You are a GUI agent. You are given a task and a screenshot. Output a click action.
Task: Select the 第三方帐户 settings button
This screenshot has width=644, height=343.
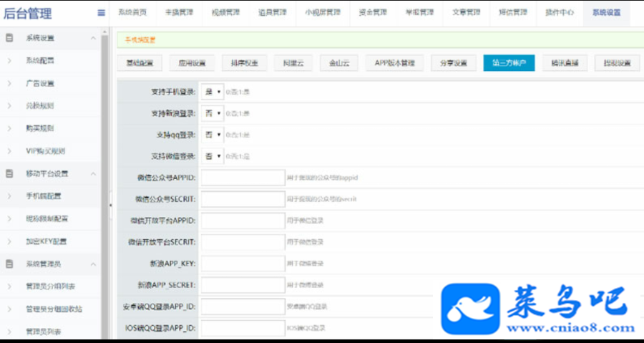tap(509, 63)
